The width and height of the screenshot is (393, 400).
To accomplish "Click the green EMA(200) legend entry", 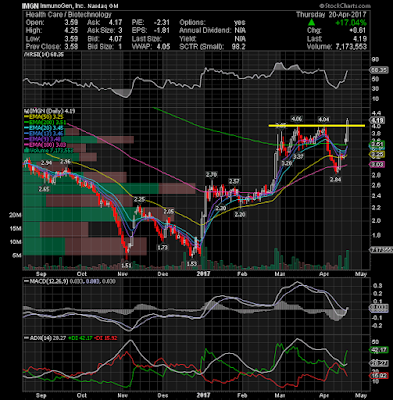I will [x=45, y=122].
